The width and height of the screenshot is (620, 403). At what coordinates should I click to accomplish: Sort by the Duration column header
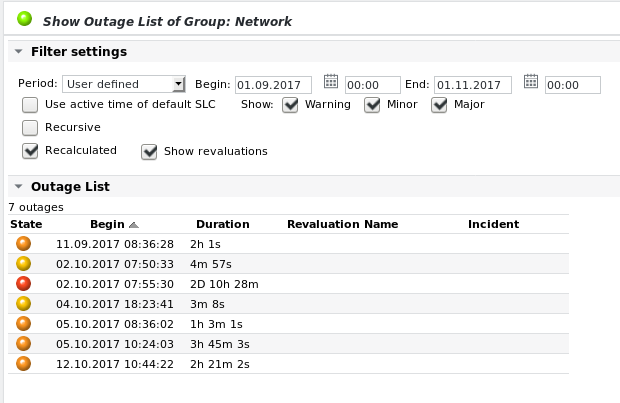[x=222, y=224]
